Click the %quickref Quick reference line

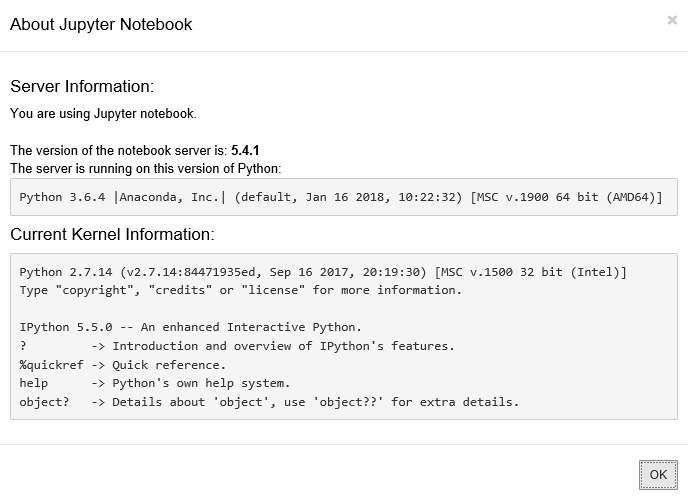coord(122,365)
